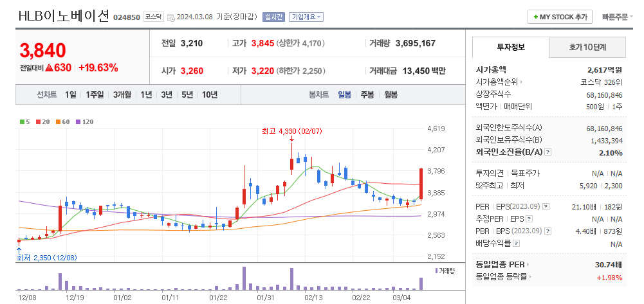Screen dimensions: 644x304
Task: Select the 5년 line chart period
Action: (x=187, y=94)
